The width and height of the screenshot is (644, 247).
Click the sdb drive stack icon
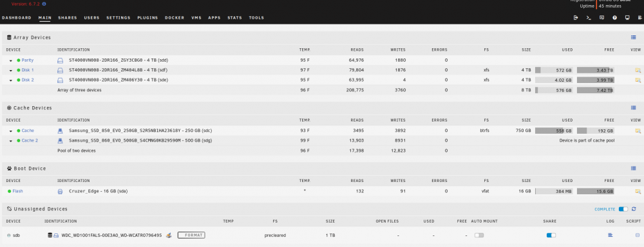(50, 235)
